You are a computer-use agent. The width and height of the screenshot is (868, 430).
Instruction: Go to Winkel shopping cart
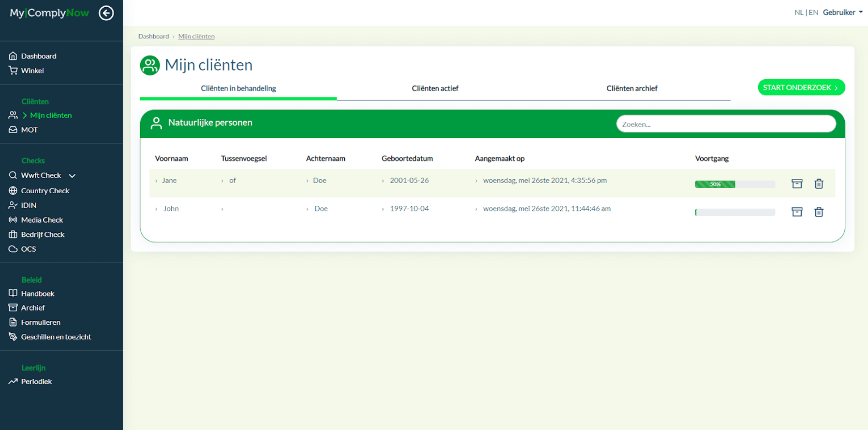click(32, 71)
